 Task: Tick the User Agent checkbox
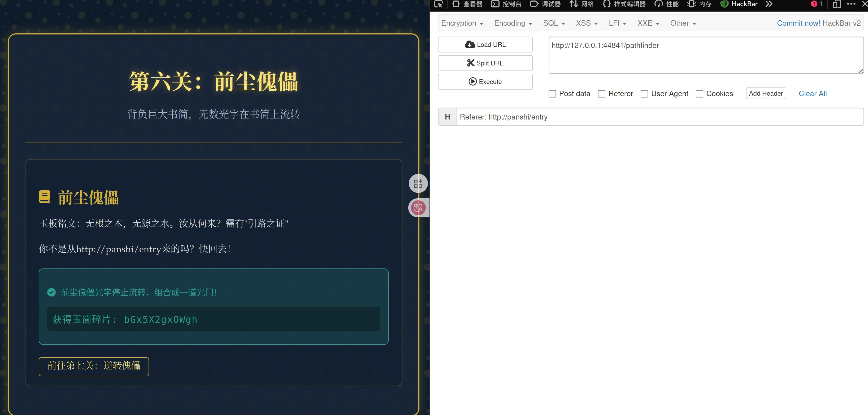tap(644, 94)
